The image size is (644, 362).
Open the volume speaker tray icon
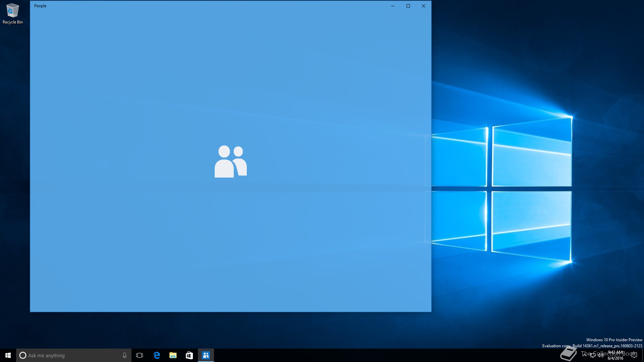click(x=601, y=355)
